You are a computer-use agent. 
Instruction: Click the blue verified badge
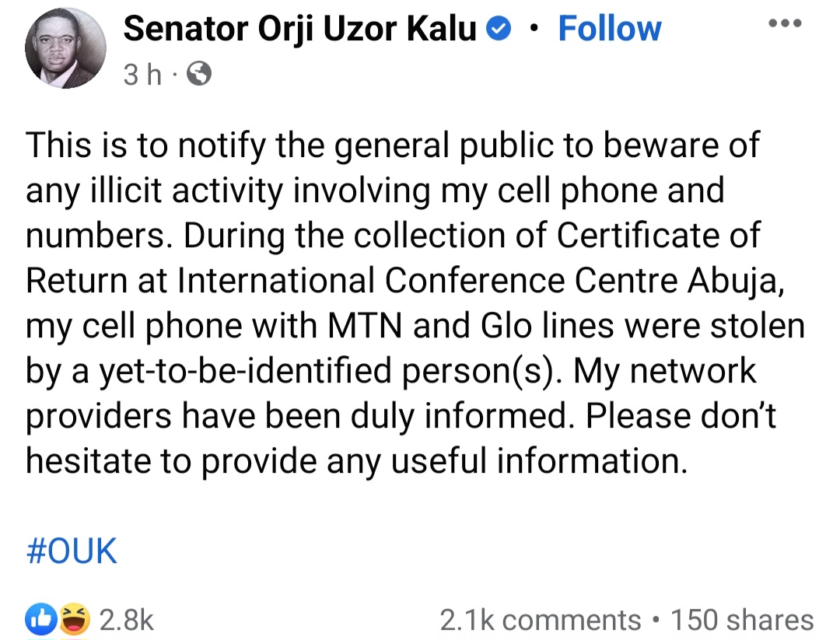click(499, 30)
